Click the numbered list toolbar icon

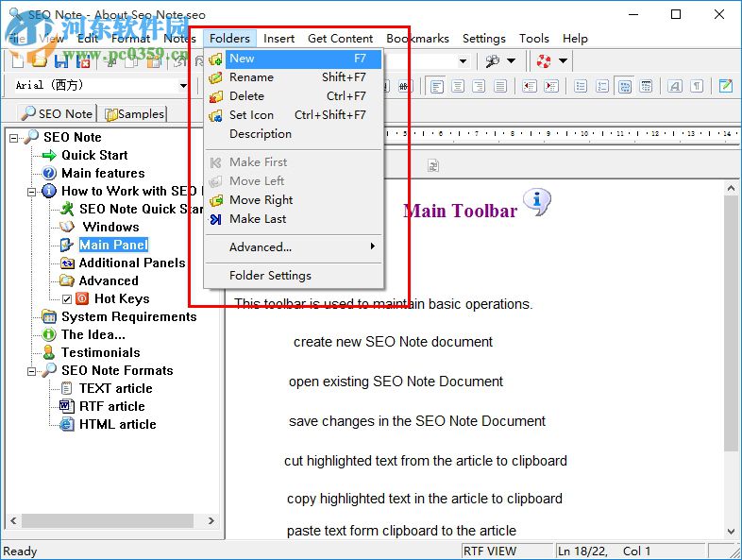(602, 86)
